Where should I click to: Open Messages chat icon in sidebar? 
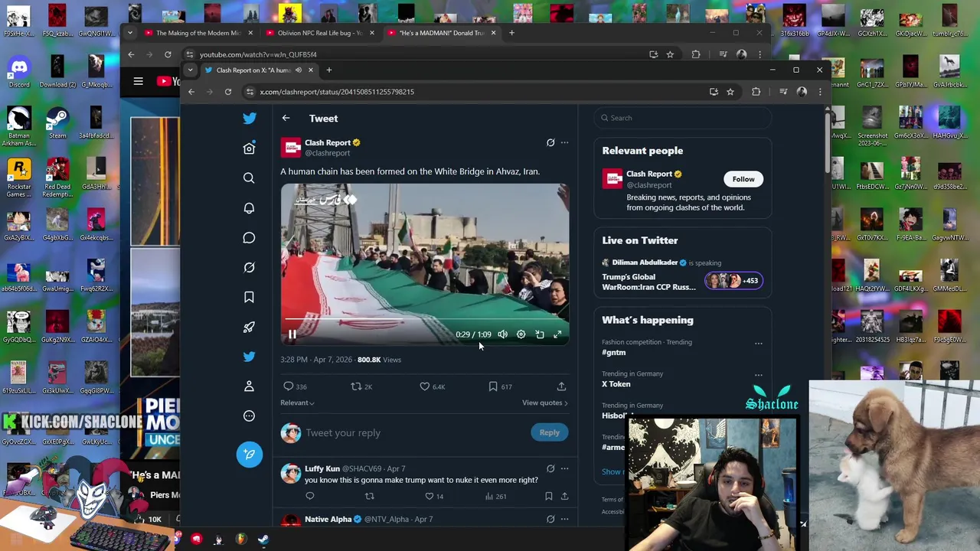[249, 238]
